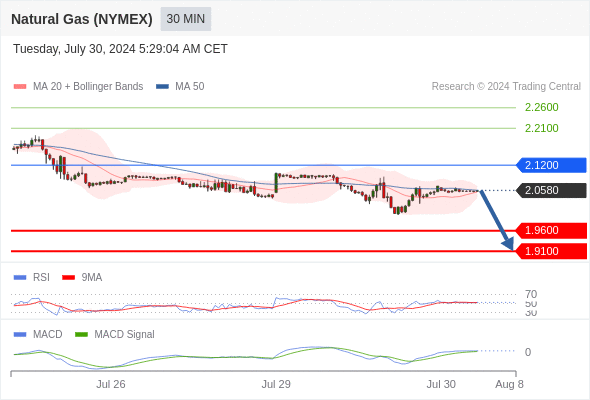Screen dimensions: 590x400
Task: Select the black 2.0580 current price tag
Action: click(551, 190)
